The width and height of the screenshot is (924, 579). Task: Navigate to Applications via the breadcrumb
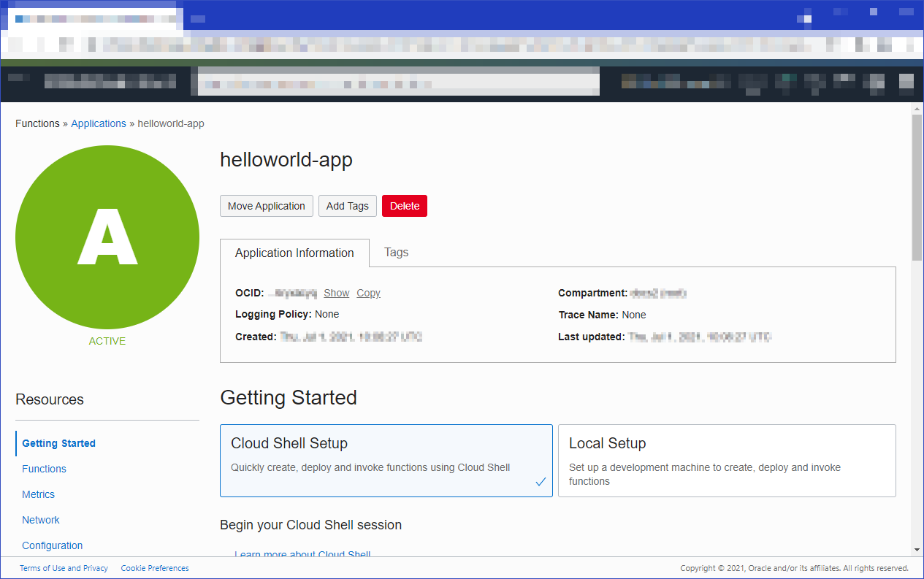[x=99, y=123]
